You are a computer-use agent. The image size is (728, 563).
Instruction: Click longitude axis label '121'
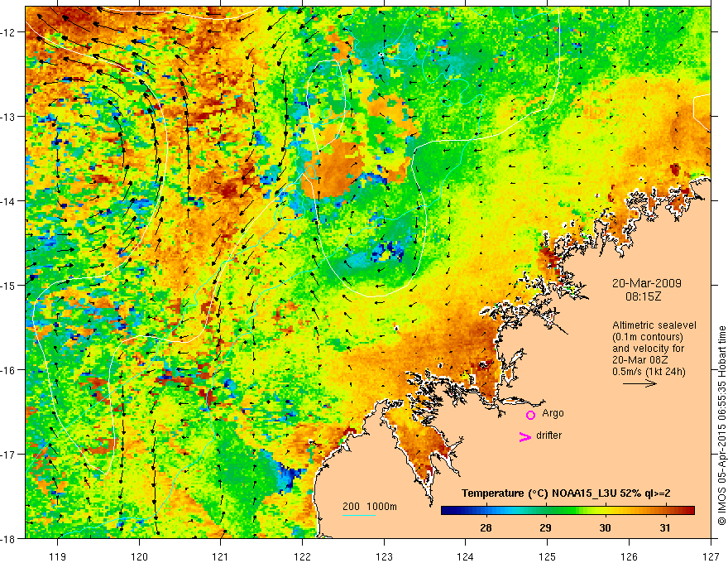[x=221, y=556]
